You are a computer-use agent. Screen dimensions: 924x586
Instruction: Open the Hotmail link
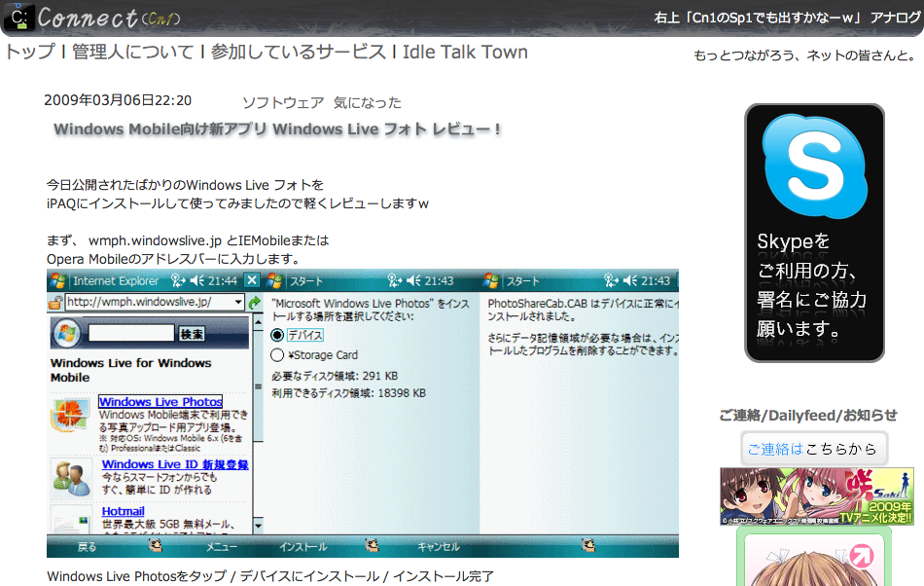pos(123,511)
